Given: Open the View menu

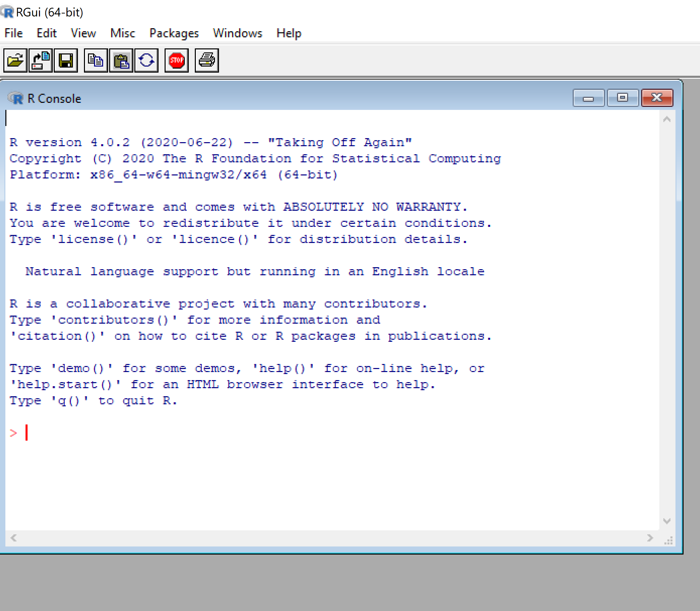Looking at the screenshot, I should (x=83, y=33).
